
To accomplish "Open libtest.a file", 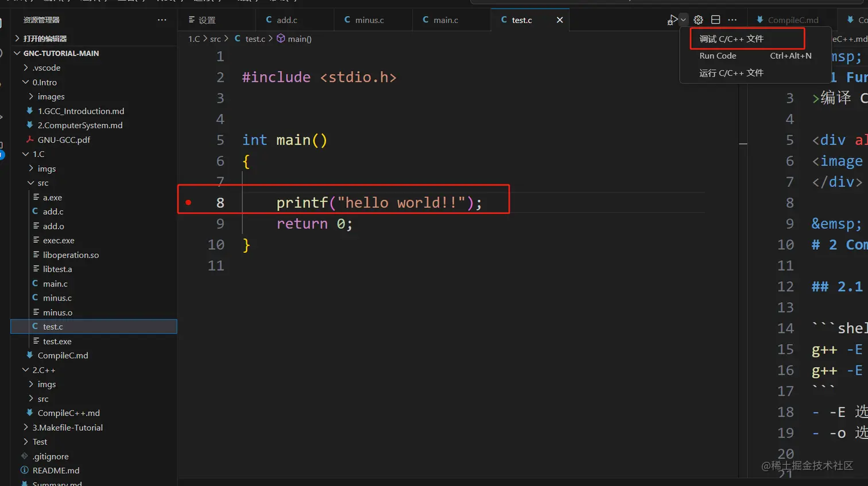I will pos(94,269).
